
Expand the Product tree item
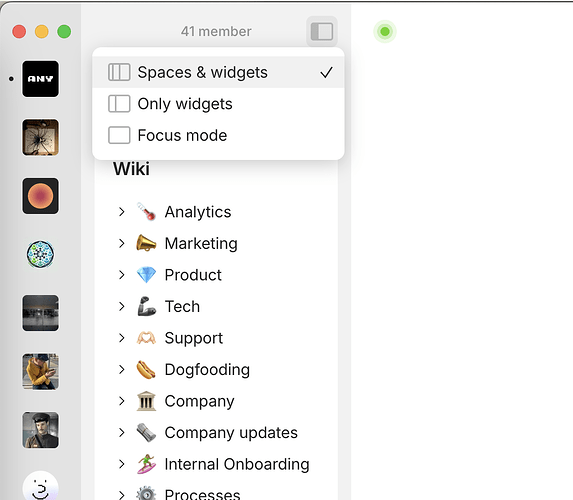[x=122, y=275]
